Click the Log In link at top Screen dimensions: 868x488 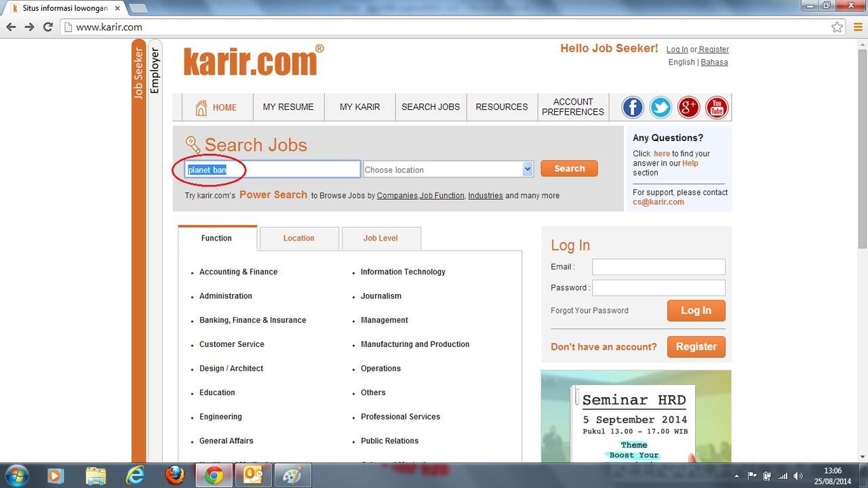point(677,49)
